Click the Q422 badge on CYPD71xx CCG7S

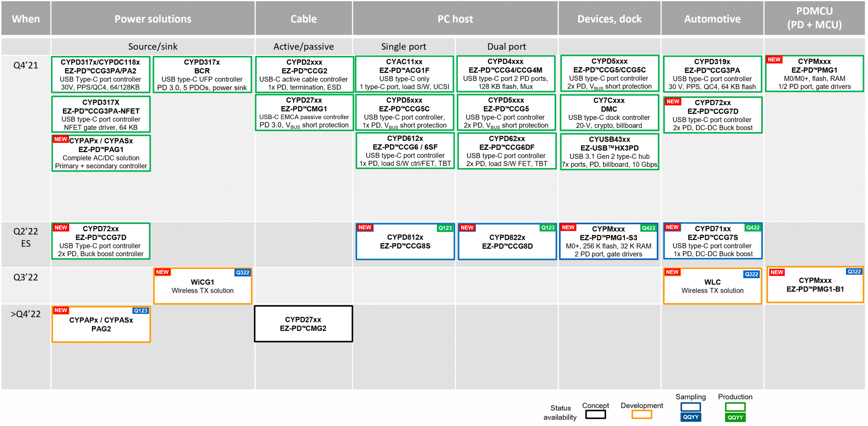pyautogui.click(x=753, y=227)
